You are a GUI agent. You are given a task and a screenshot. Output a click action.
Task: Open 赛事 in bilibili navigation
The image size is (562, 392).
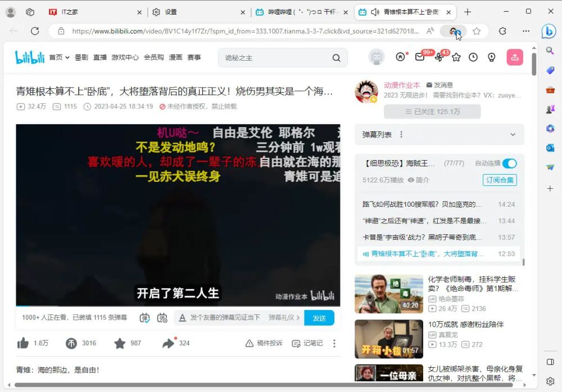(194, 57)
